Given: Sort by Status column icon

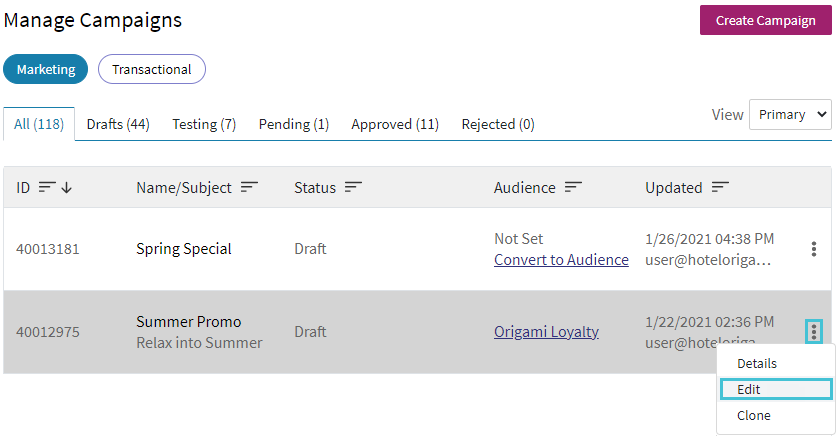Looking at the screenshot, I should tap(353, 187).
